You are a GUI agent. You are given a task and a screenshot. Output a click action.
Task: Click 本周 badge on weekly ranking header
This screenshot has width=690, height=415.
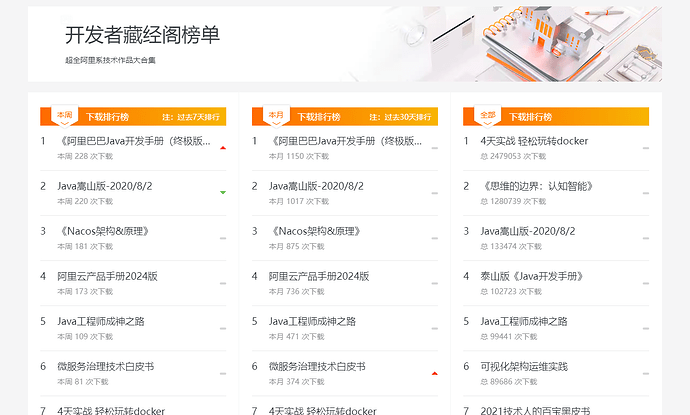64,115
